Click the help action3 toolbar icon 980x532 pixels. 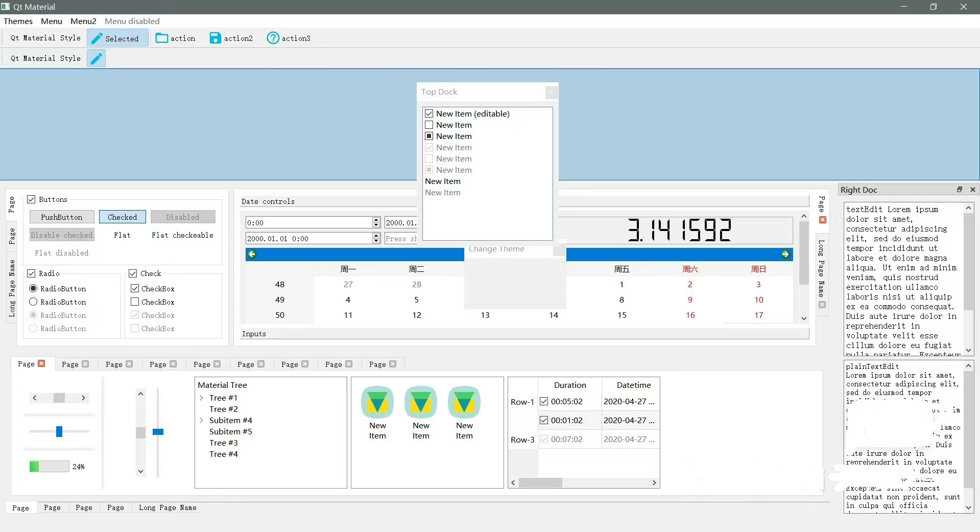(273, 38)
